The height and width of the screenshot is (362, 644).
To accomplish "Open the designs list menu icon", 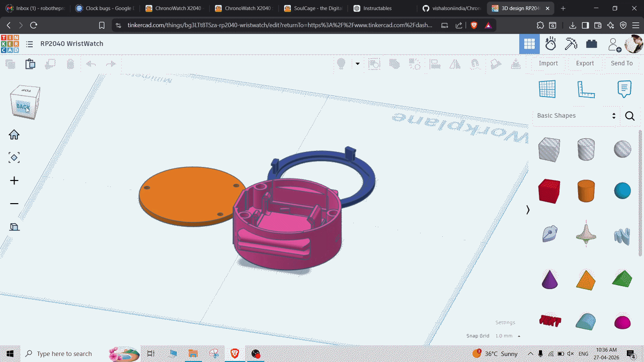I will (x=30, y=44).
